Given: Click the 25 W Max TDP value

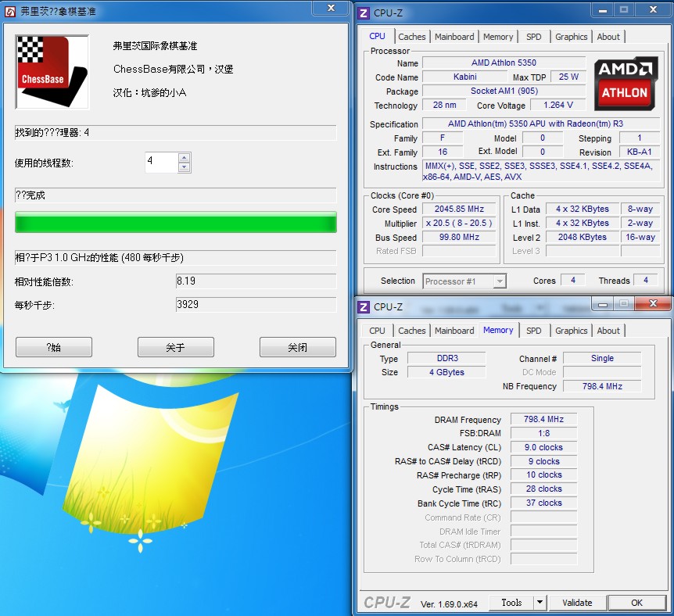Looking at the screenshot, I should click(568, 77).
